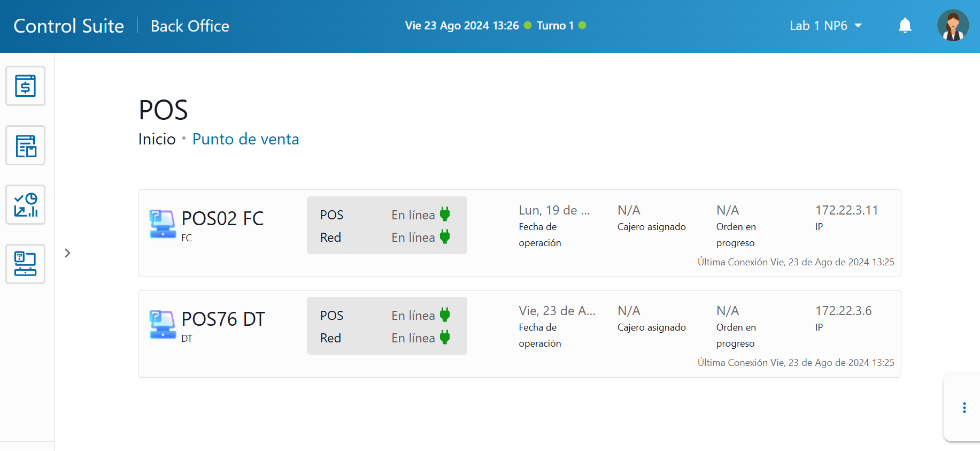Click POS76 Red online plug icon
Viewport: 980px width, 451px height.
point(445,338)
